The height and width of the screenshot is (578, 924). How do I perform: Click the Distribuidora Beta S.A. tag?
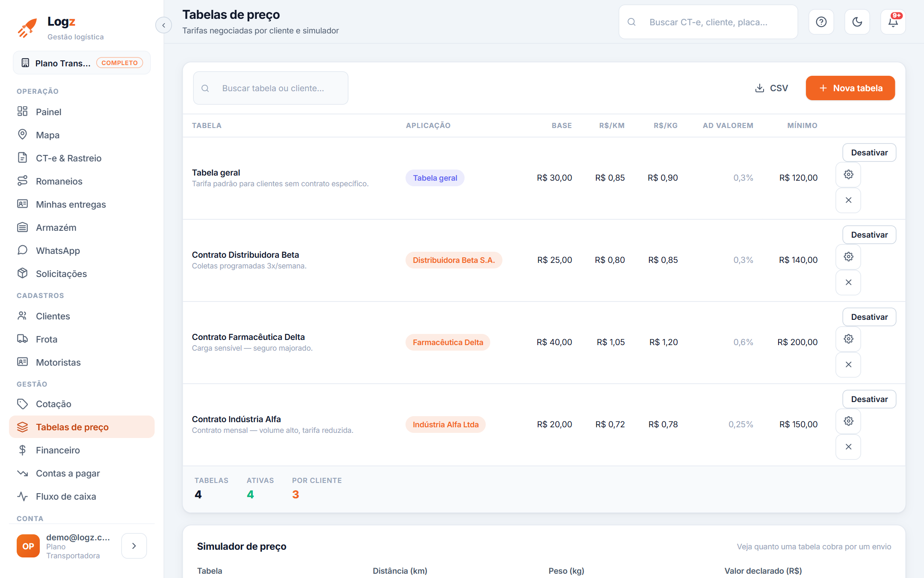453,260
